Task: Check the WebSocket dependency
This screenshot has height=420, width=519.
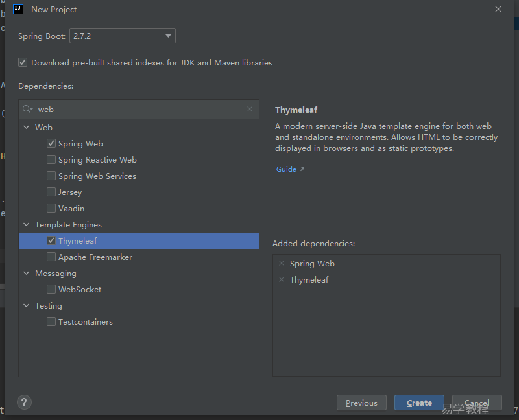Action: 51,289
